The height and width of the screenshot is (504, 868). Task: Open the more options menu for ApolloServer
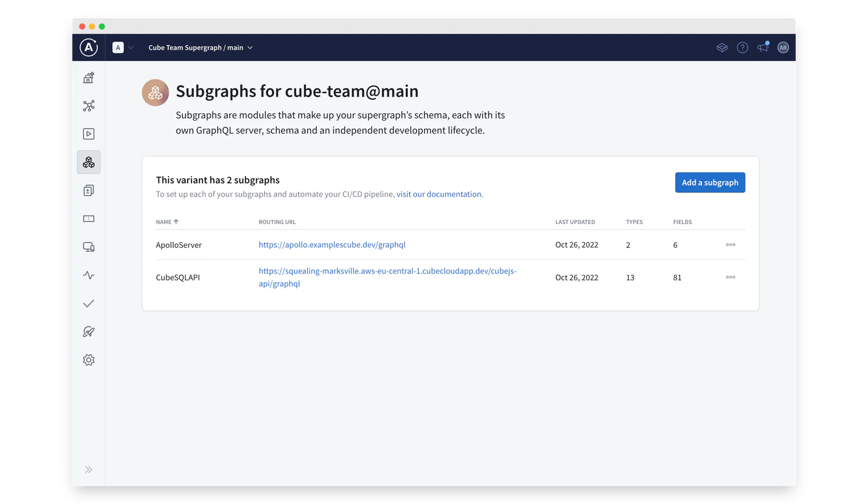[x=730, y=245]
